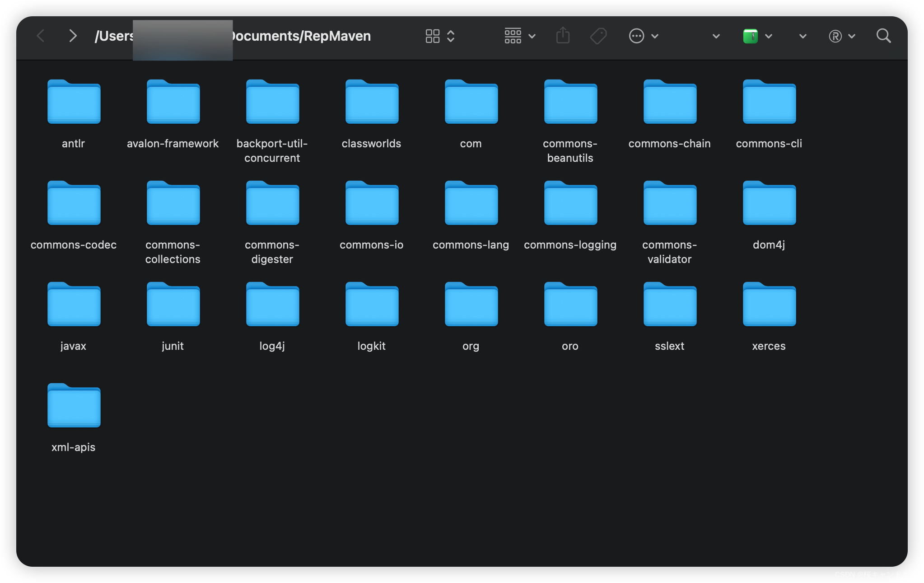
Task: Select the commons-collections folder
Action: click(173, 202)
